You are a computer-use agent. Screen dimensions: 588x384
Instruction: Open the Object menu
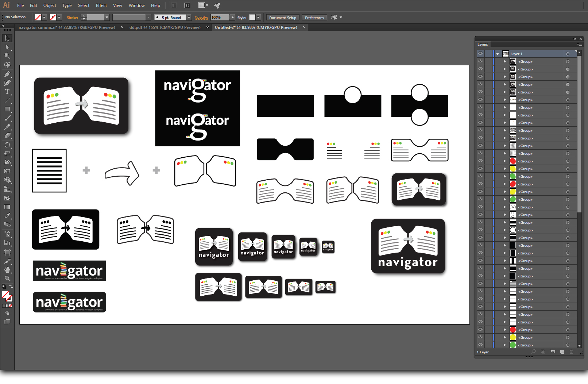(x=50, y=5)
